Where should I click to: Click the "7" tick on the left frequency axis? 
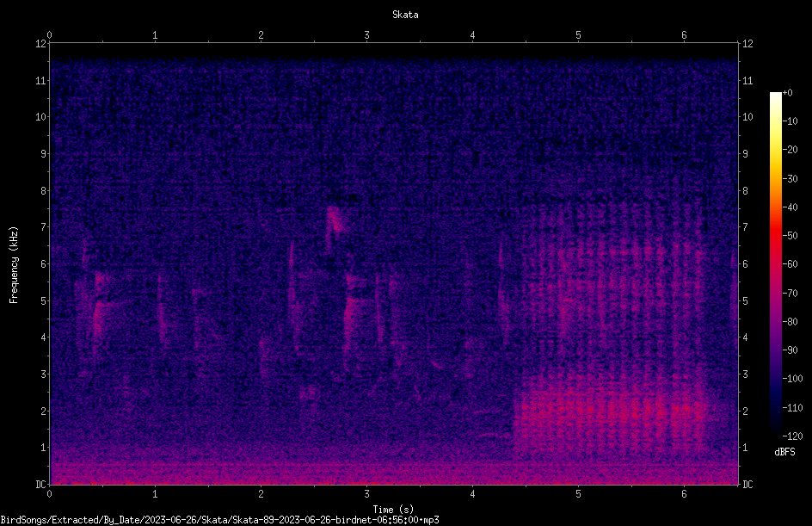pos(44,227)
